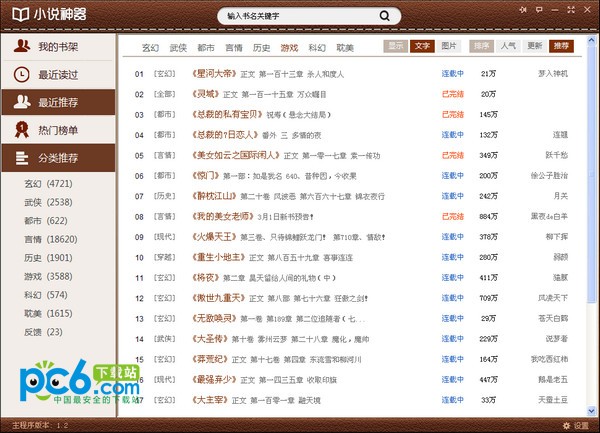Open the book 《重生小地主》
Viewport: 600px width, 433px height.
point(218,257)
